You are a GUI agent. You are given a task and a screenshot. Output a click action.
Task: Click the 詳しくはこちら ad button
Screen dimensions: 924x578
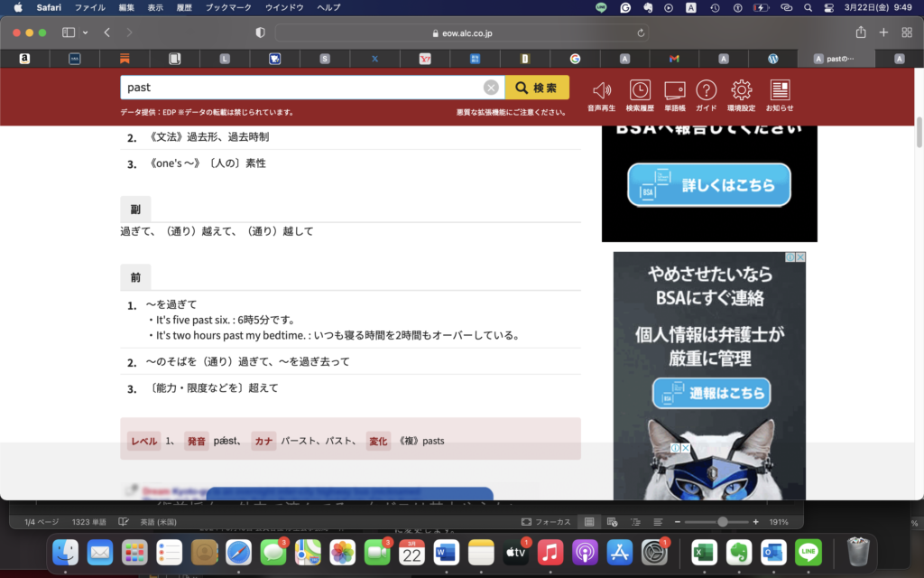[709, 185]
